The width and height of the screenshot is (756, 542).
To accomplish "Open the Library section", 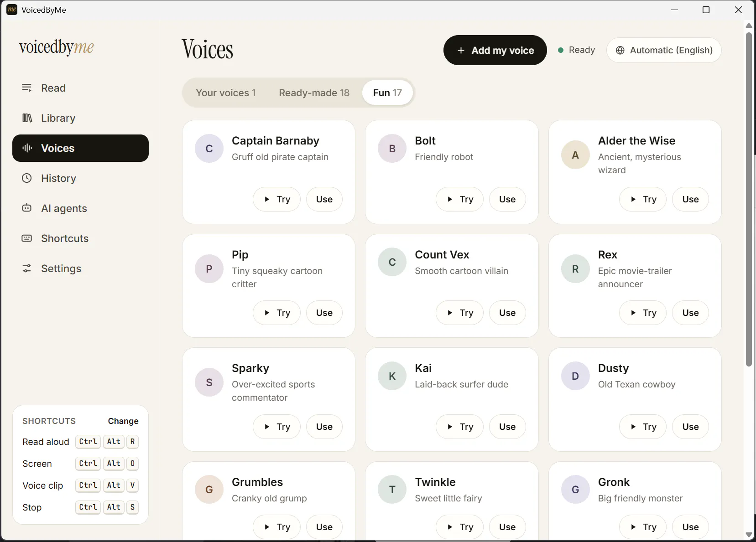I will click(x=80, y=118).
